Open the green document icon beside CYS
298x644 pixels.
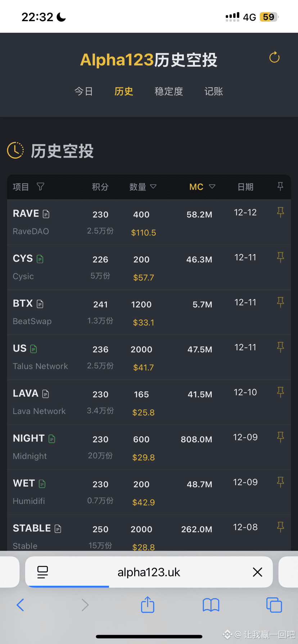pyautogui.click(x=40, y=259)
